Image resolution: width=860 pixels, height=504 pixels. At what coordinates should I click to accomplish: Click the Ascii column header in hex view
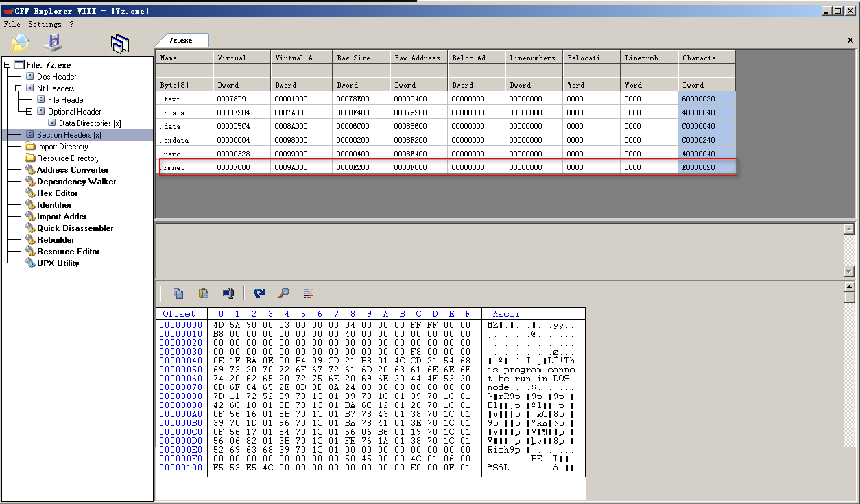[x=505, y=313]
